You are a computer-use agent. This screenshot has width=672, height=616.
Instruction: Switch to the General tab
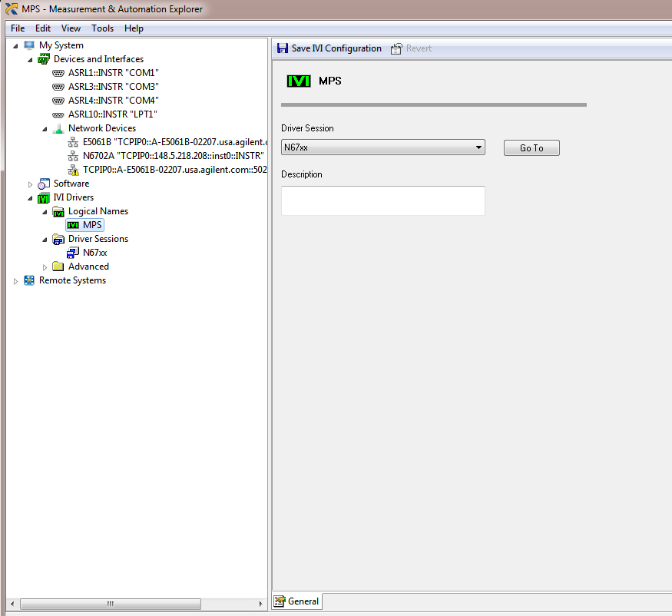(x=297, y=601)
